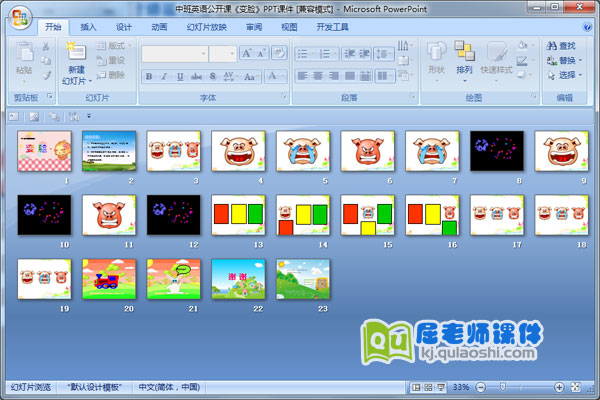The image size is (600, 400).
Task: Click the Format Painter brush icon
Action: (x=46, y=75)
